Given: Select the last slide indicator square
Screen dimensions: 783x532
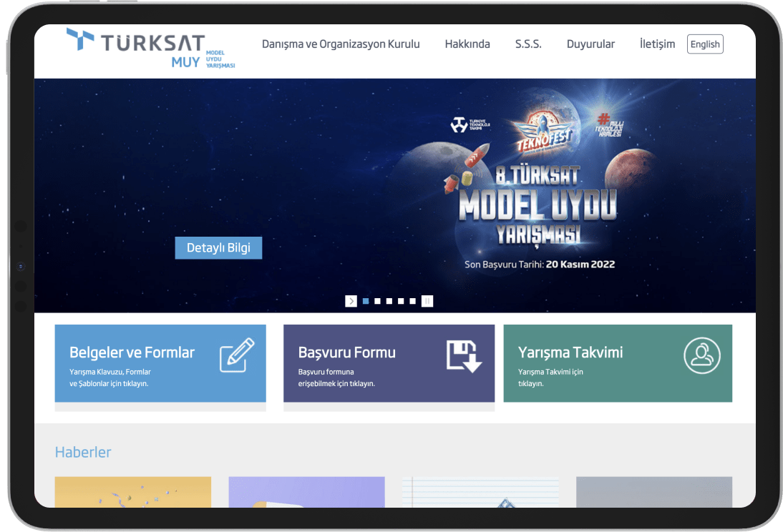Looking at the screenshot, I should point(412,301).
